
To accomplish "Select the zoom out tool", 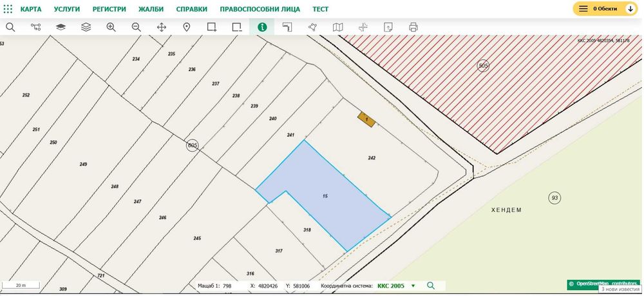I will click(137, 27).
